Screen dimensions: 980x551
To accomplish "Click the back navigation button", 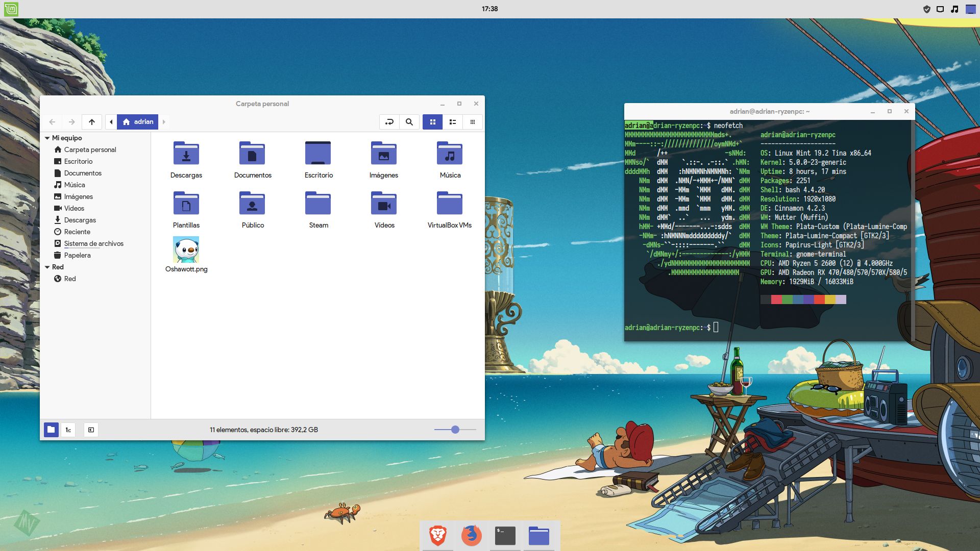I will tap(52, 122).
